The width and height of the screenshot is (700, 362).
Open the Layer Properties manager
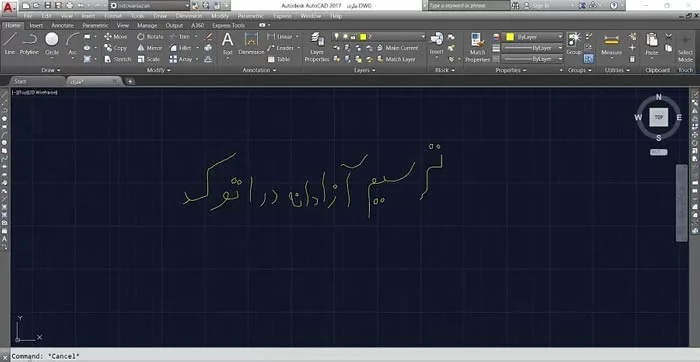[317, 47]
